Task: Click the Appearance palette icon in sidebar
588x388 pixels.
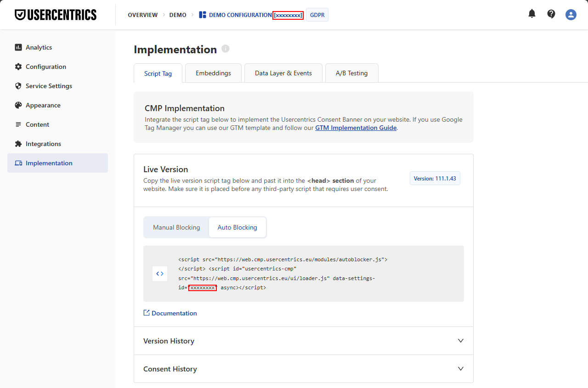Action: 18,105
